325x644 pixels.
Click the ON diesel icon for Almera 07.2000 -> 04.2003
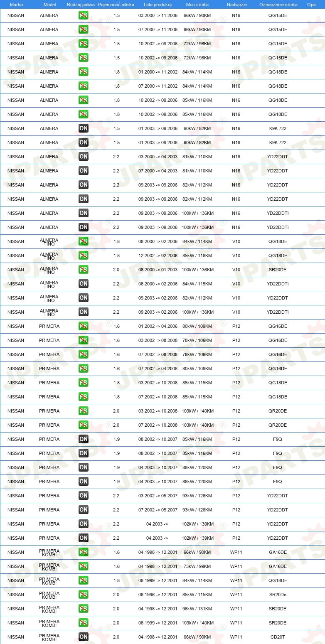point(84,171)
